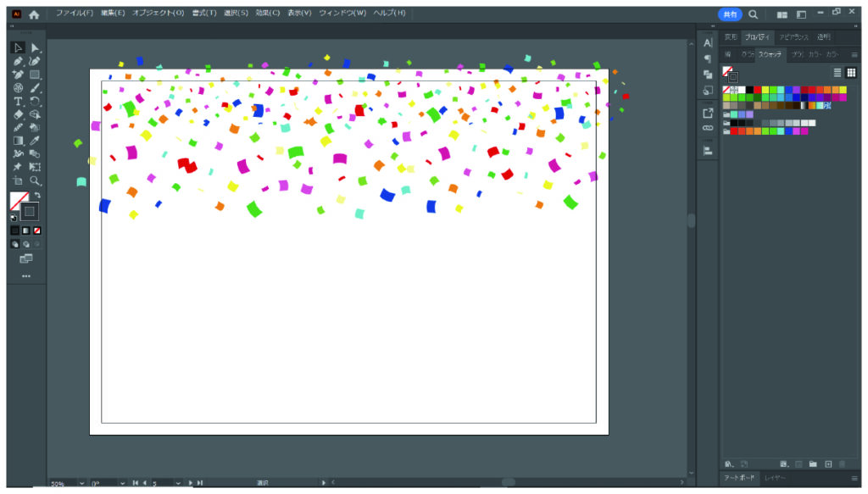Screen dimensions: 868x494
Task: Go to first artboard button
Action: tap(135, 483)
